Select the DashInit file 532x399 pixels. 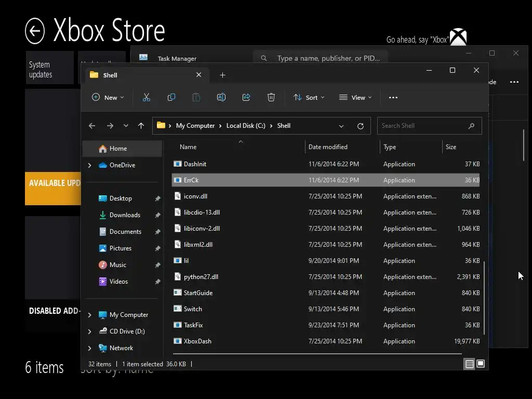coord(326,164)
